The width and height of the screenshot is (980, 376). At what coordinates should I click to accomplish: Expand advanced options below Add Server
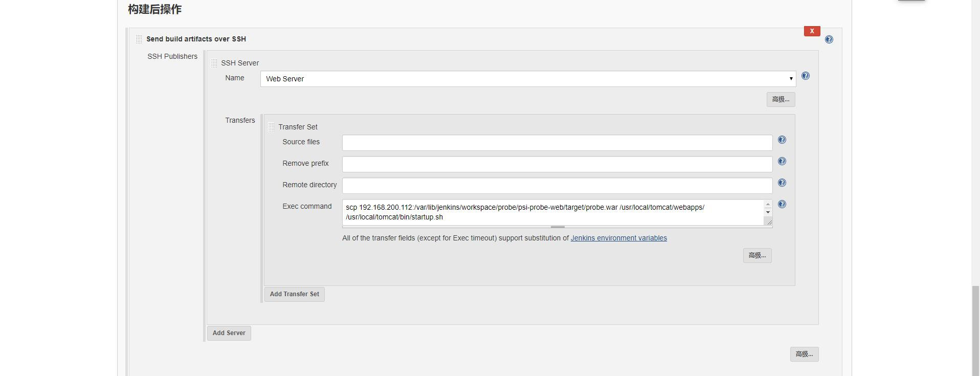pos(804,354)
